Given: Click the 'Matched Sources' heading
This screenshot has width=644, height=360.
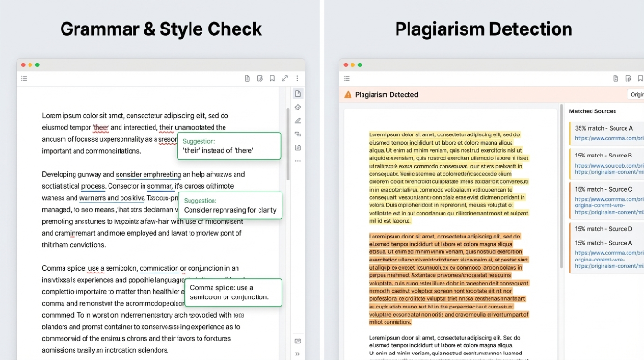Looking at the screenshot, I should (592, 111).
